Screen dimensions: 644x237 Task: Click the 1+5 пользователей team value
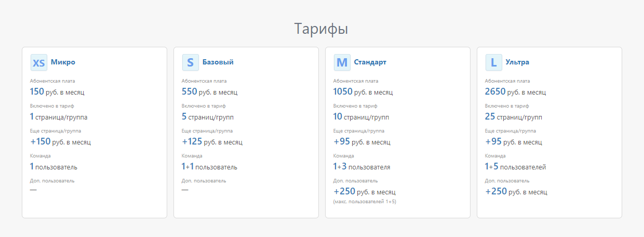(515, 167)
